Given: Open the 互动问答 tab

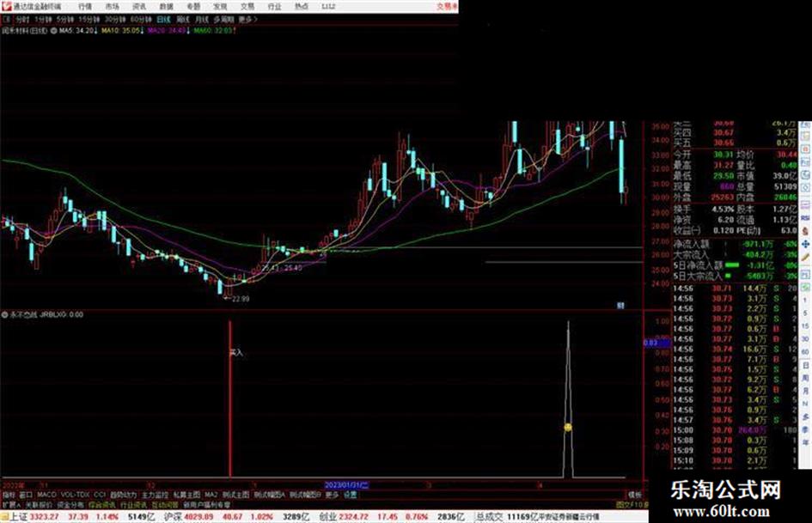Looking at the screenshot, I should point(165,504).
